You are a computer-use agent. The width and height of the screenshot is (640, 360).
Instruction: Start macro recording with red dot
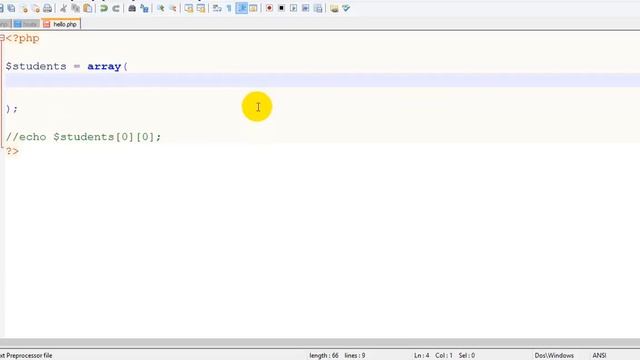[269, 8]
